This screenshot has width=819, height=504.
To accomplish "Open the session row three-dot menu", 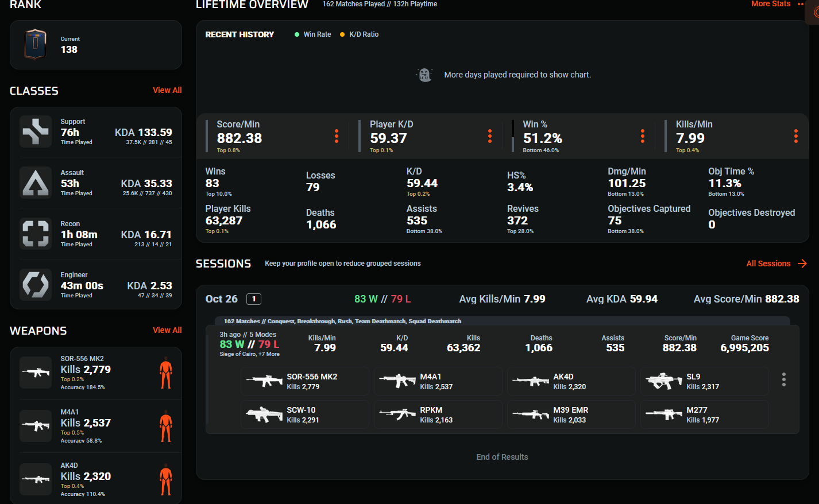I will coord(783,379).
